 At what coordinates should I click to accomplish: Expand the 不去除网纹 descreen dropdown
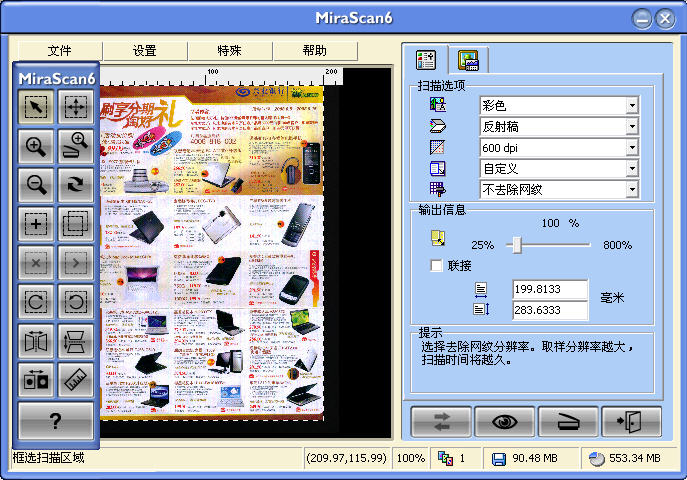click(632, 189)
